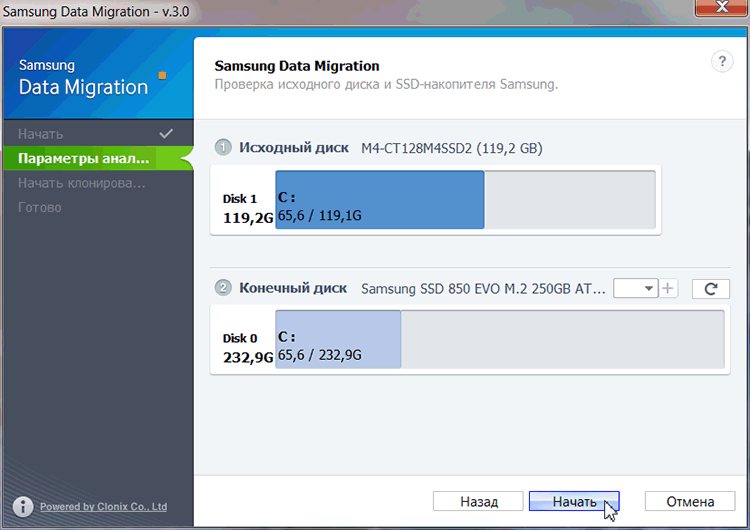This screenshot has width=750, height=530.
Task: Select the C: partition bar on Disk 0
Action: [338, 339]
